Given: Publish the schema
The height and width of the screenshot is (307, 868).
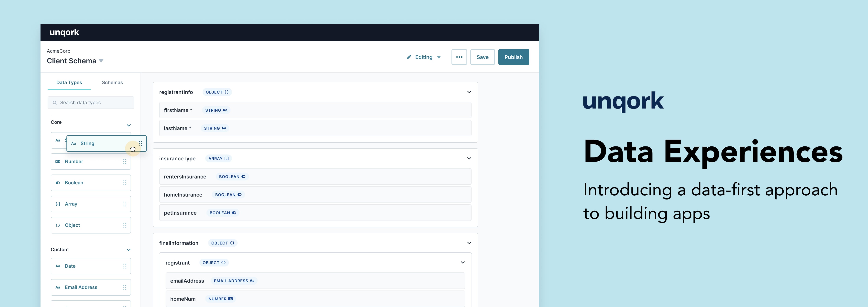Looking at the screenshot, I should click(513, 57).
